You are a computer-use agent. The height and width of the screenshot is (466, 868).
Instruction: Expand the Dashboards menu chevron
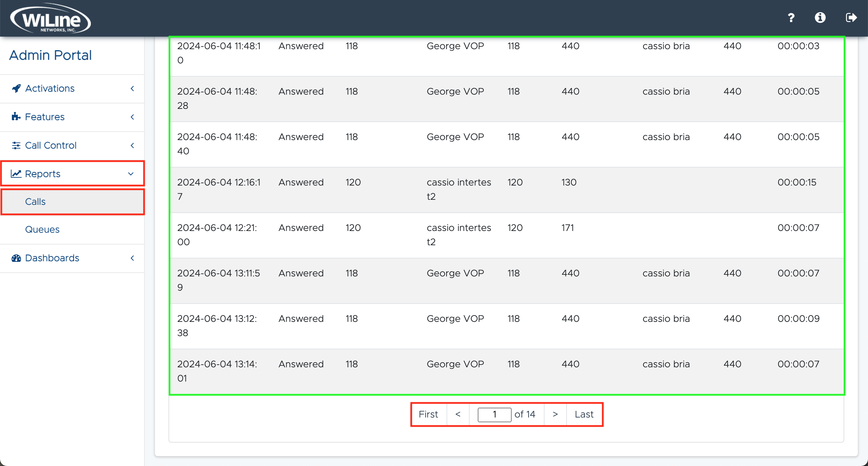[132, 258]
